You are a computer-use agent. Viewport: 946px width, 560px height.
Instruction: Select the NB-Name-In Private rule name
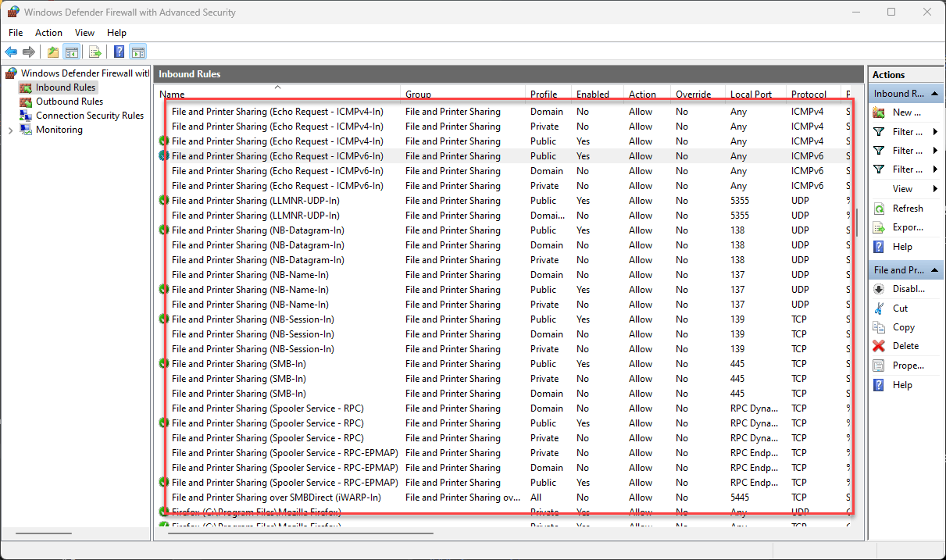pyautogui.click(x=250, y=305)
